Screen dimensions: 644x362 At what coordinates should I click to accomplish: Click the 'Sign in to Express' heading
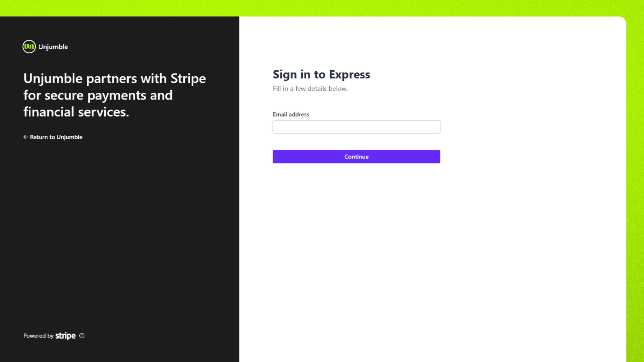click(321, 74)
